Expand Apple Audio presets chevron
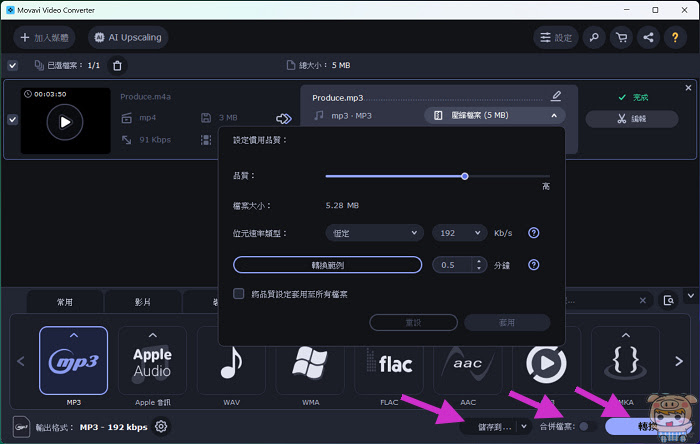 (x=153, y=335)
